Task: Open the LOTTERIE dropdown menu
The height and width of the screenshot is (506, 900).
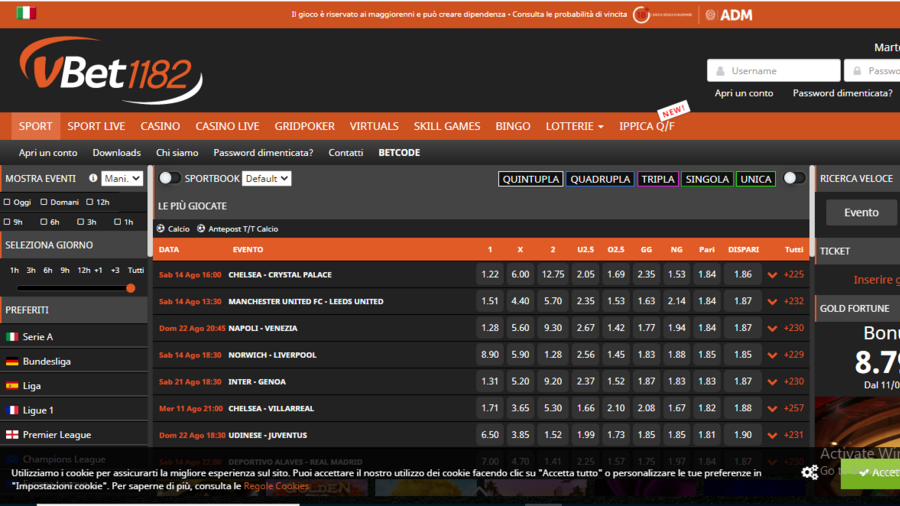Action: [575, 126]
